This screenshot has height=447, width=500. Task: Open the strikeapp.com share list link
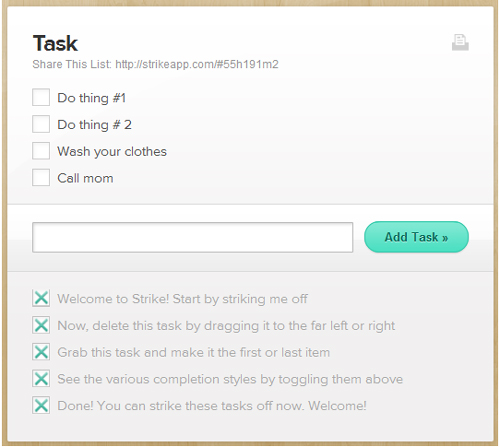(197, 64)
